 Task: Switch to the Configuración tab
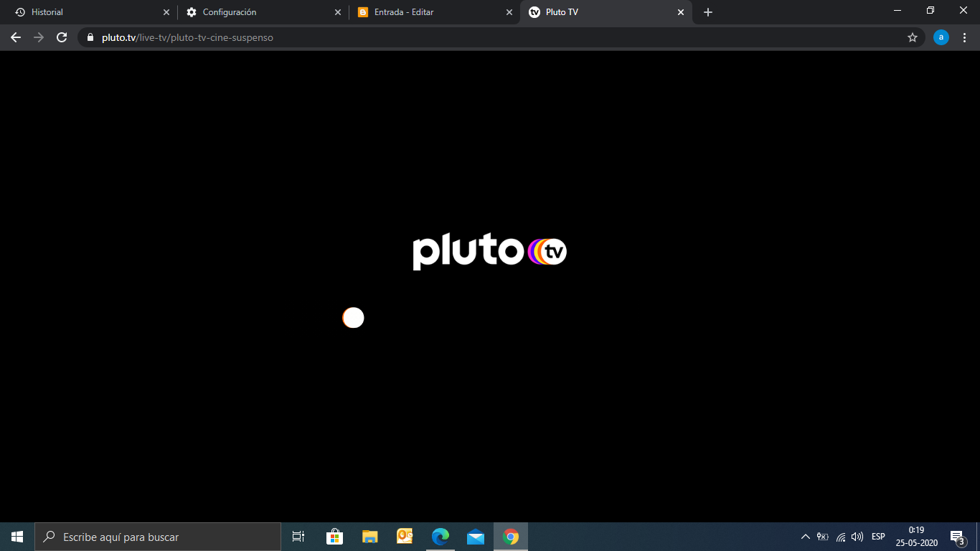(x=262, y=12)
